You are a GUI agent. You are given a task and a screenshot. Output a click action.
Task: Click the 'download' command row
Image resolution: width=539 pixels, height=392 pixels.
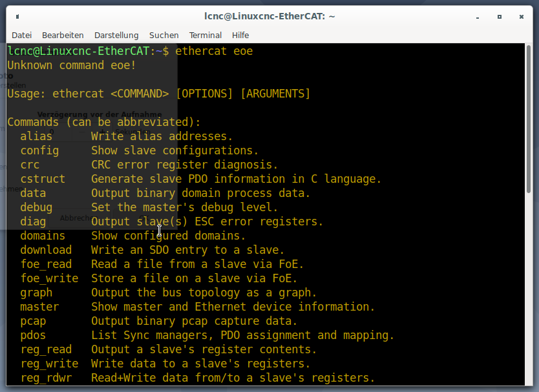pos(153,250)
